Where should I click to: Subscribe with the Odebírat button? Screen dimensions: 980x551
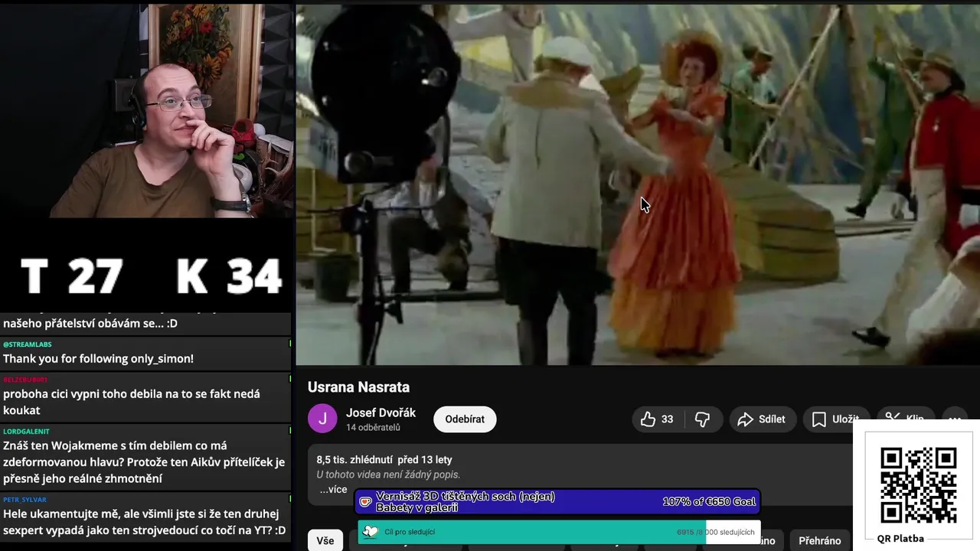tap(465, 419)
